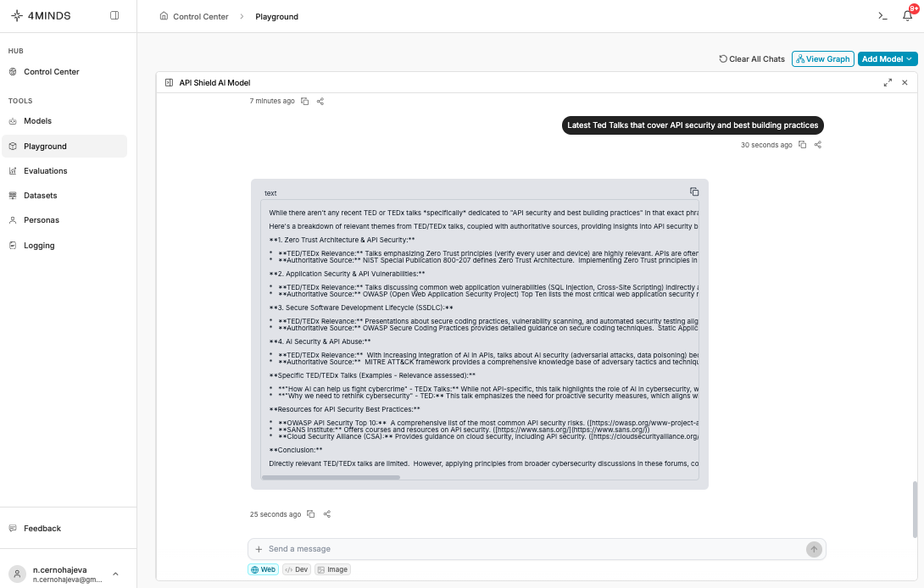
Task: Open the Add Model dropdown
Action: (888, 59)
